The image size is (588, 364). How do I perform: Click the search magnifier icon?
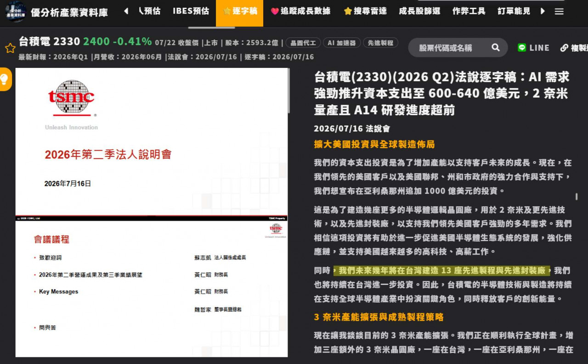coord(496,47)
